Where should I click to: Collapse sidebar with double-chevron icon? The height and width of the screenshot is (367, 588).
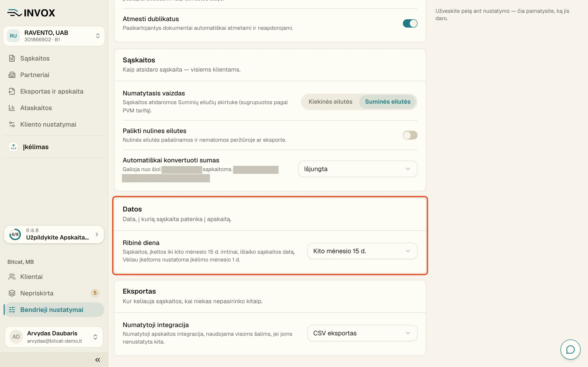(98, 360)
